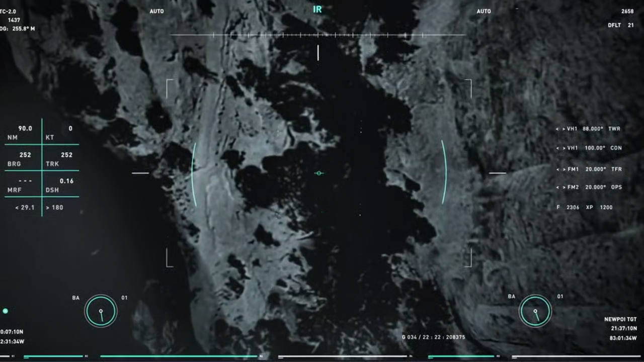Expand the FM2 20.000° OPS entry

(x=588, y=187)
